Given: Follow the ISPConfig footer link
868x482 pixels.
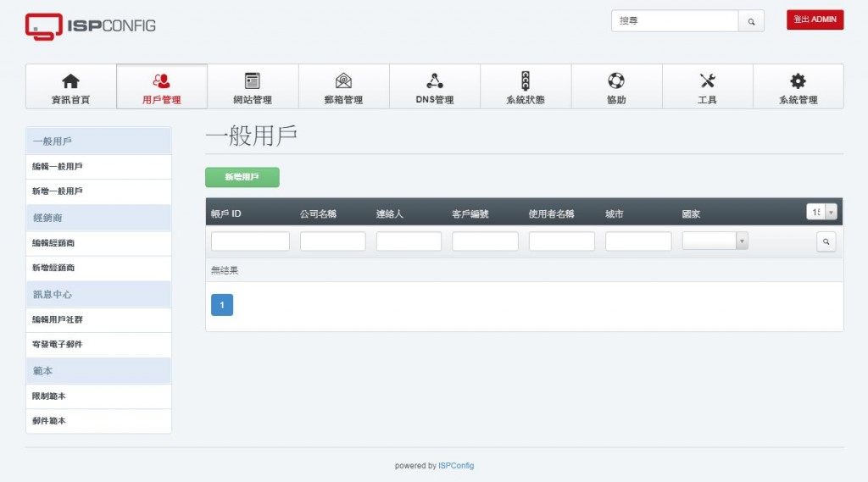Looking at the screenshot, I should coord(456,465).
